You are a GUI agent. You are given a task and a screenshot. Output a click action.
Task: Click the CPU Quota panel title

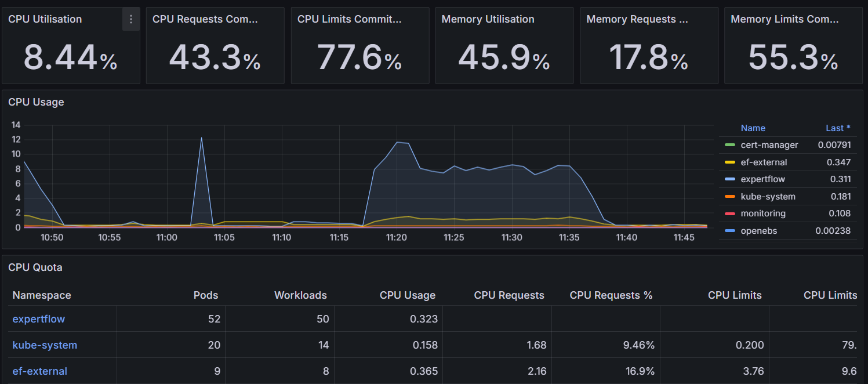tap(35, 267)
